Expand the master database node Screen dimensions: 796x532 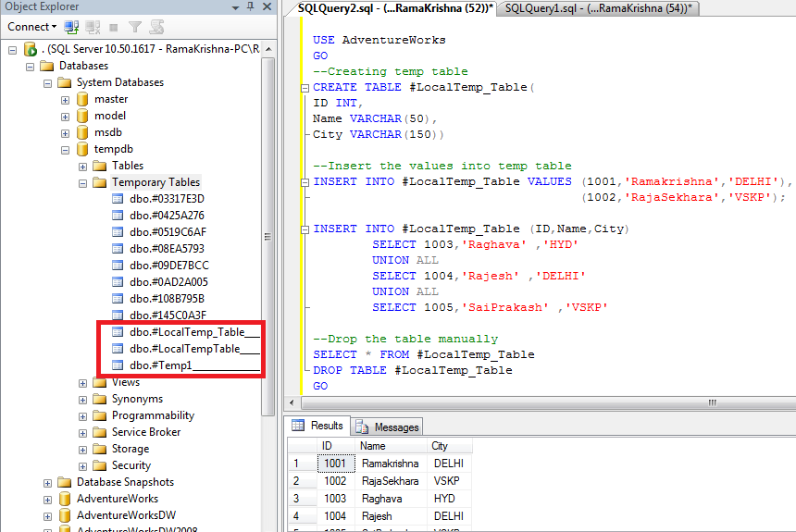[x=66, y=99]
